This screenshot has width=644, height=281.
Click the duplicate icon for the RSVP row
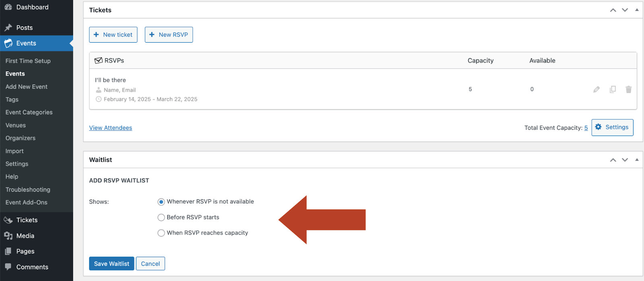613,89
